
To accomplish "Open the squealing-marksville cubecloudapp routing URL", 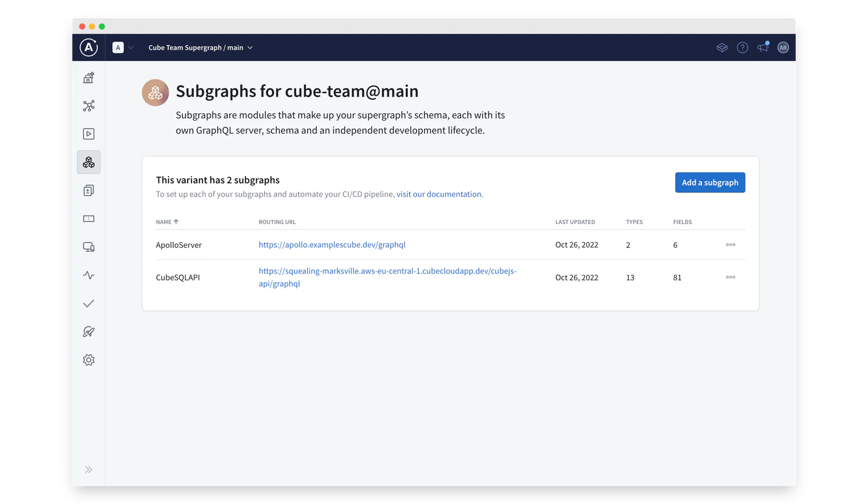I will coord(387,277).
